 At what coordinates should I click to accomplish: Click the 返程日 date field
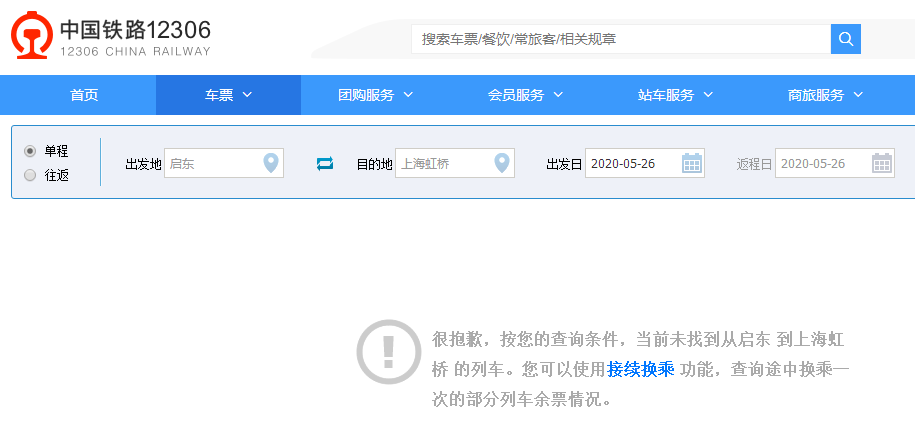pyautogui.click(x=835, y=163)
